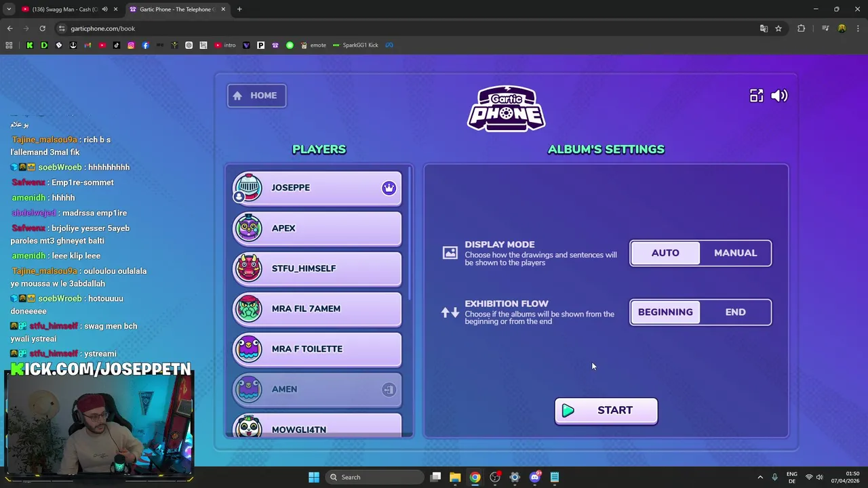Viewport: 868px width, 488px height.
Task: Open Chrome's three-dot menu
Action: click(x=858, y=28)
